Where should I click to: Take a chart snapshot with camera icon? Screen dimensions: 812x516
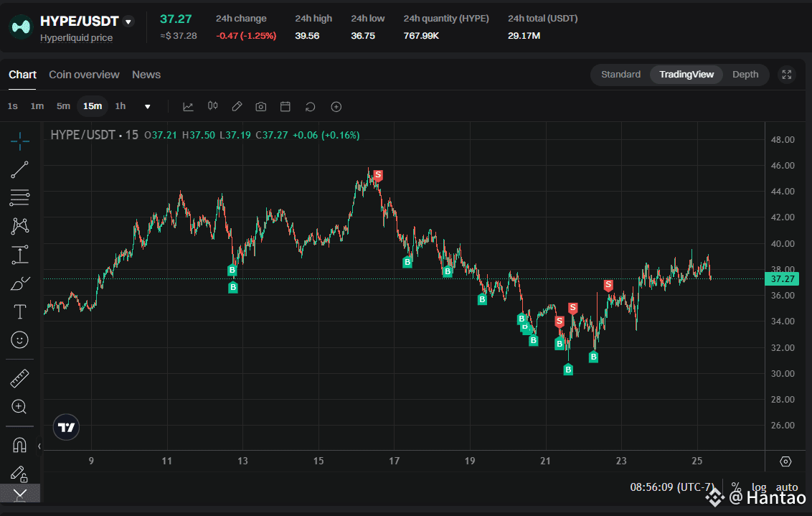261,107
